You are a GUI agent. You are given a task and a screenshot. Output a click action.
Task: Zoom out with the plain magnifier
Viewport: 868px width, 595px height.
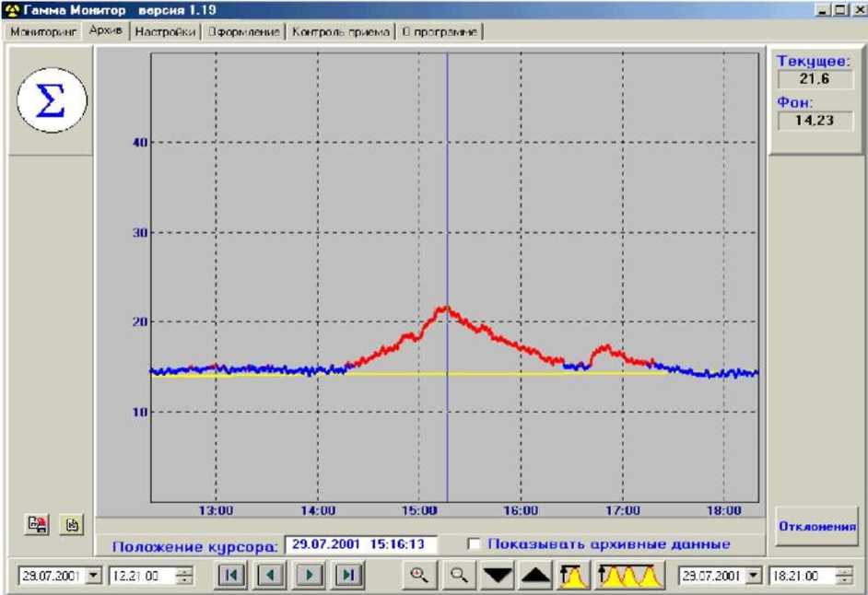tap(459, 575)
